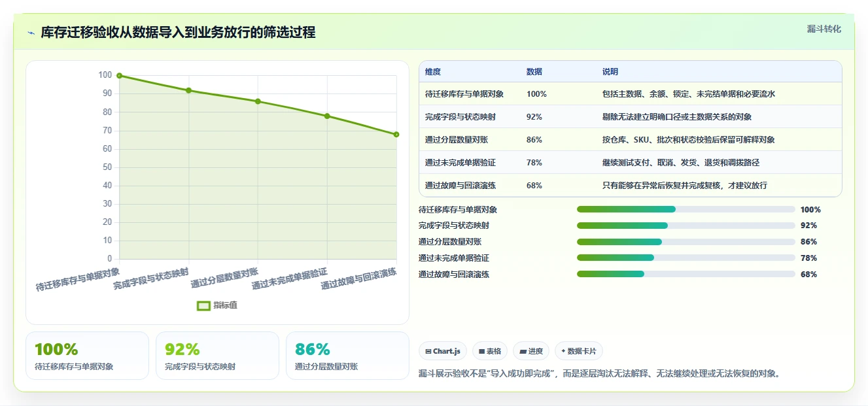Click the 说明 column header

point(610,72)
